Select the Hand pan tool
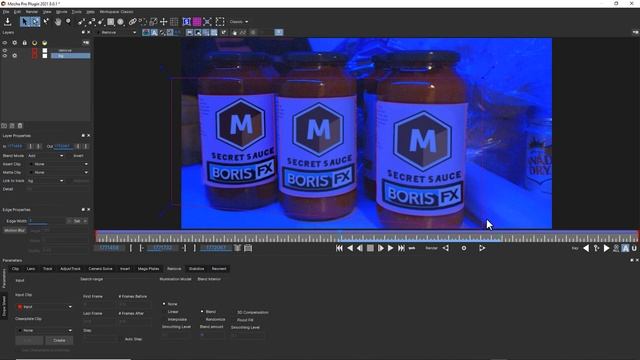The width and height of the screenshot is (640, 360). pyautogui.click(x=58, y=22)
